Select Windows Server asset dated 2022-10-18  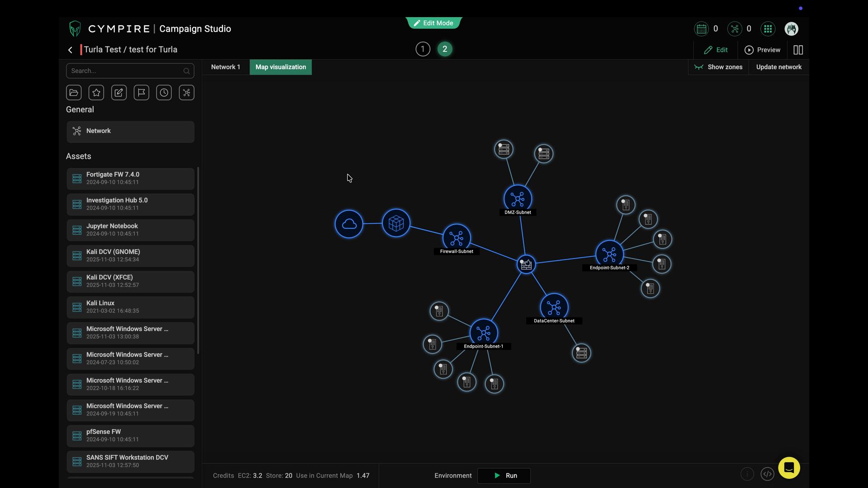click(x=131, y=385)
